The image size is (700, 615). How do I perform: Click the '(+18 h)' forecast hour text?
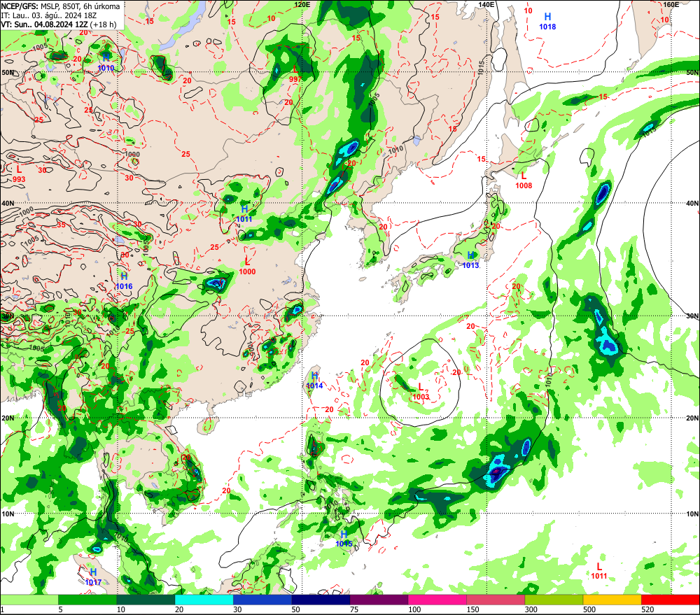tap(103, 24)
